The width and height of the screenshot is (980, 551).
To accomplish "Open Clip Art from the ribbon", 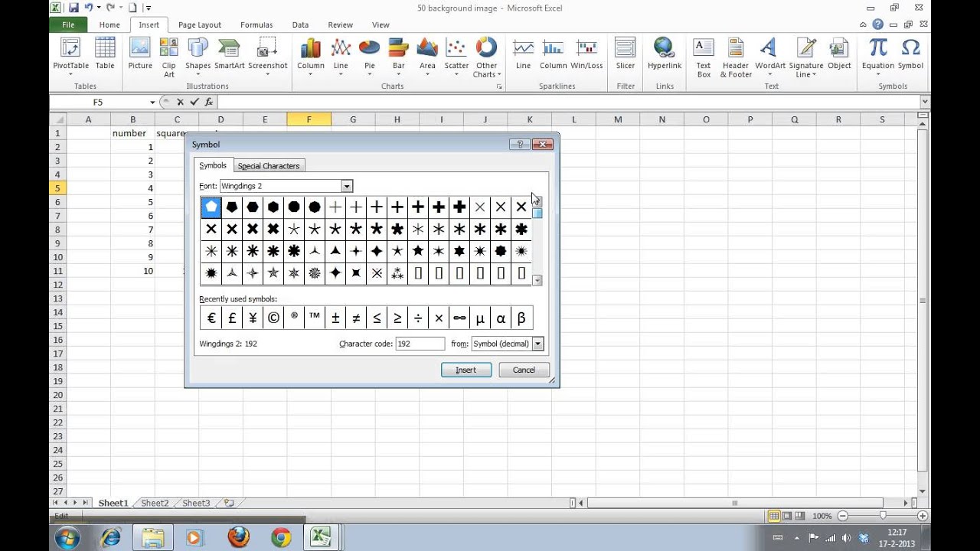I will [168, 57].
